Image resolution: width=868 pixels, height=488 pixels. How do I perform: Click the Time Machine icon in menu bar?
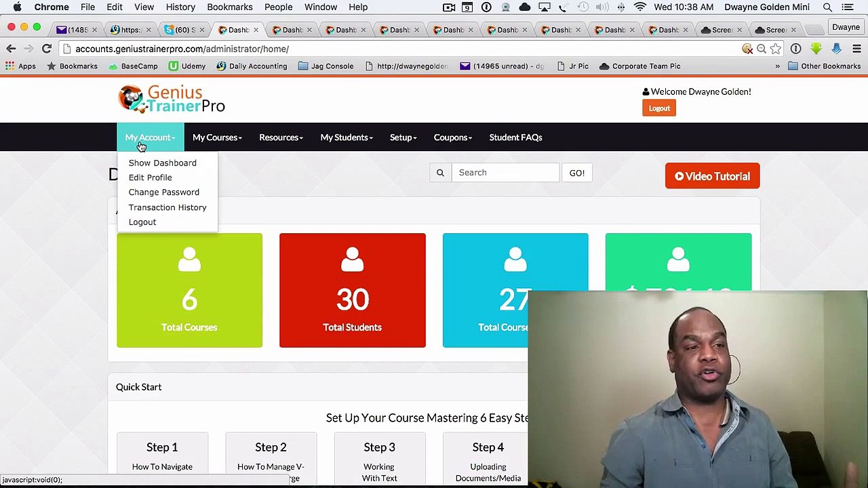583,7
